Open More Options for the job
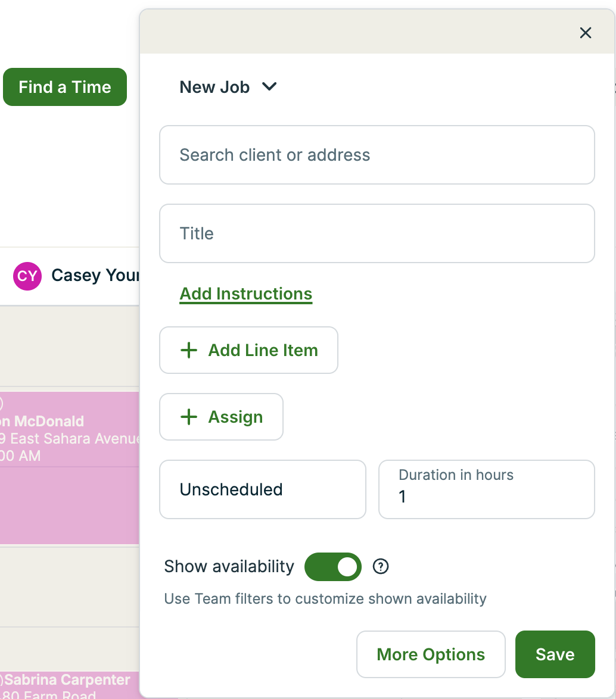 [x=431, y=654]
